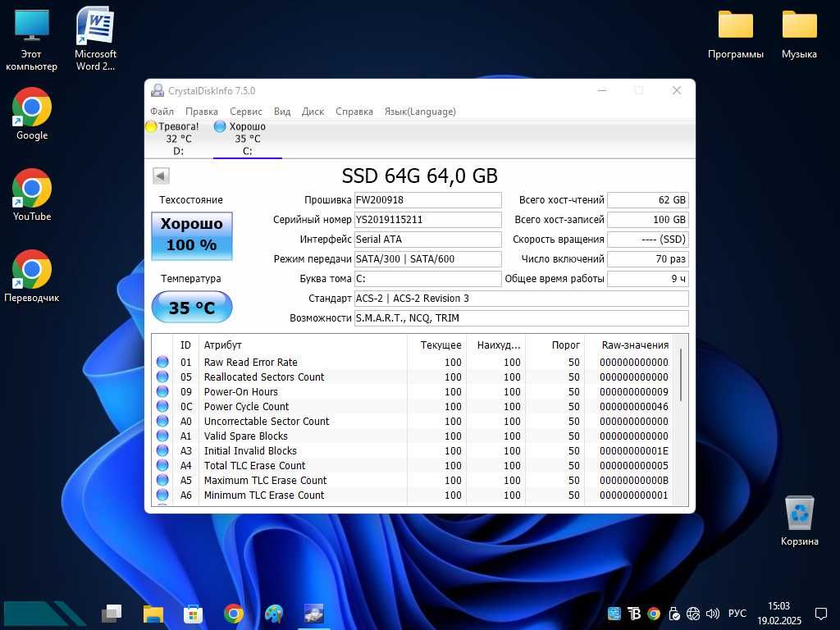Click the Raw-значения column header

click(x=628, y=345)
